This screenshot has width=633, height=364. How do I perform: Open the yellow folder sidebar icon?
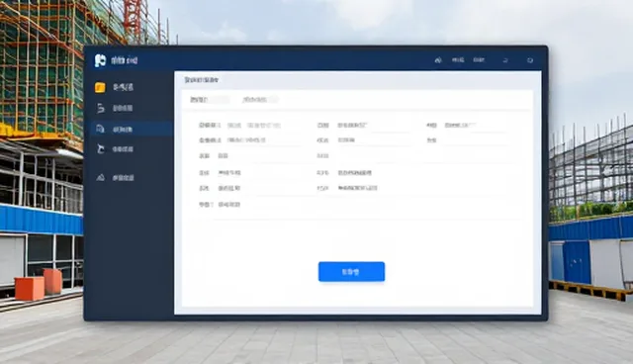[100, 87]
